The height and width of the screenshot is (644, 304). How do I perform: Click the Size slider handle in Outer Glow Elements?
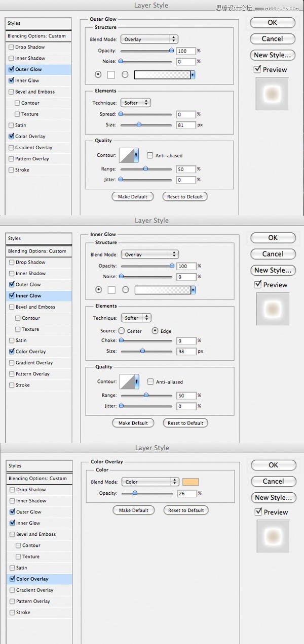tap(139, 124)
